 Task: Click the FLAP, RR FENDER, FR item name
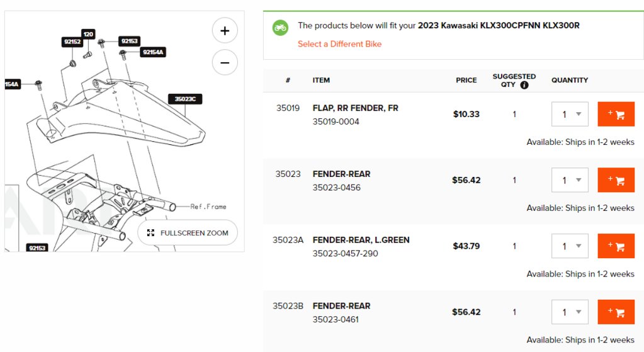(x=355, y=108)
